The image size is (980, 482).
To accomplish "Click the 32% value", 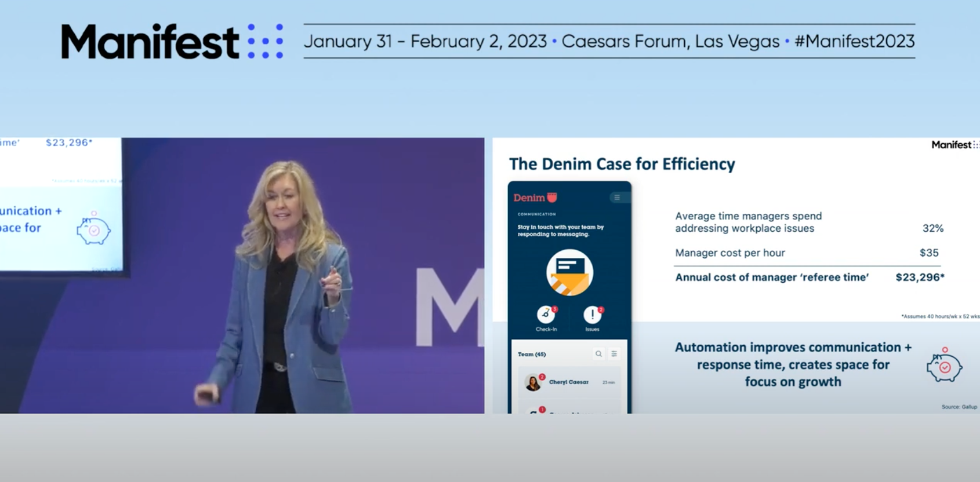I will click(x=933, y=228).
